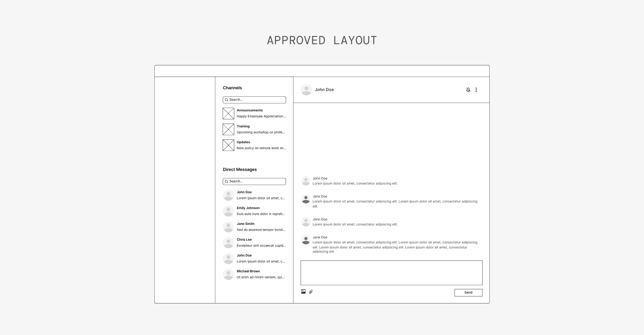Click the Channels search field
The height and width of the screenshot is (335, 644).
pyautogui.click(x=254, y=100)
